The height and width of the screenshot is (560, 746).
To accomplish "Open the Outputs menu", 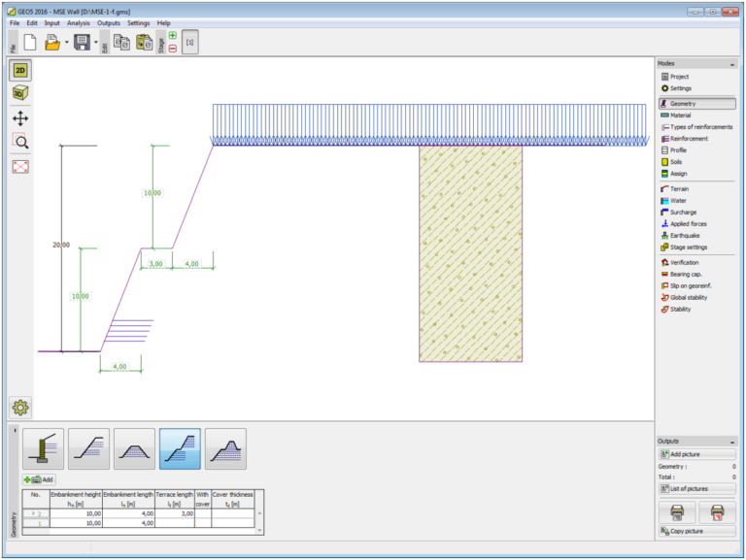I will (109, 22).
